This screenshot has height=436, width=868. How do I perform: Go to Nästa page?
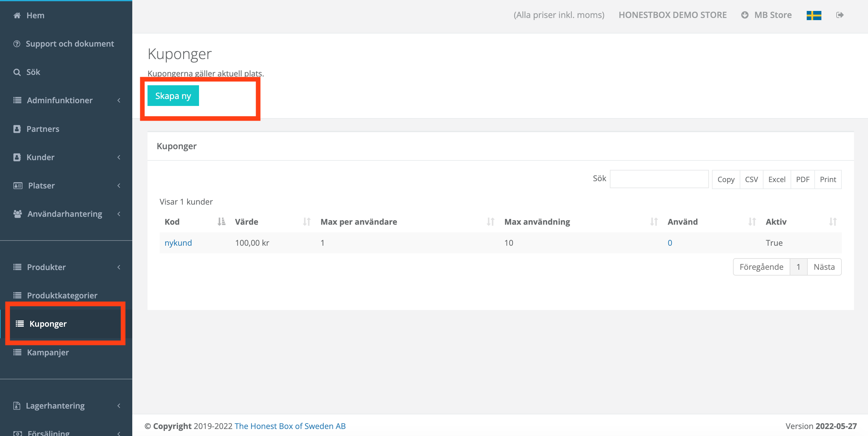click(x=824, y=267)
